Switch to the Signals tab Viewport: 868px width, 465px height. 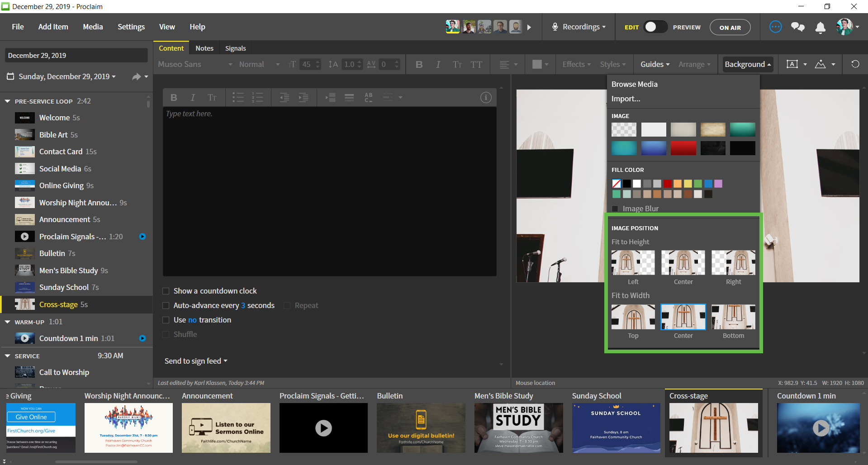pos(235,48)
